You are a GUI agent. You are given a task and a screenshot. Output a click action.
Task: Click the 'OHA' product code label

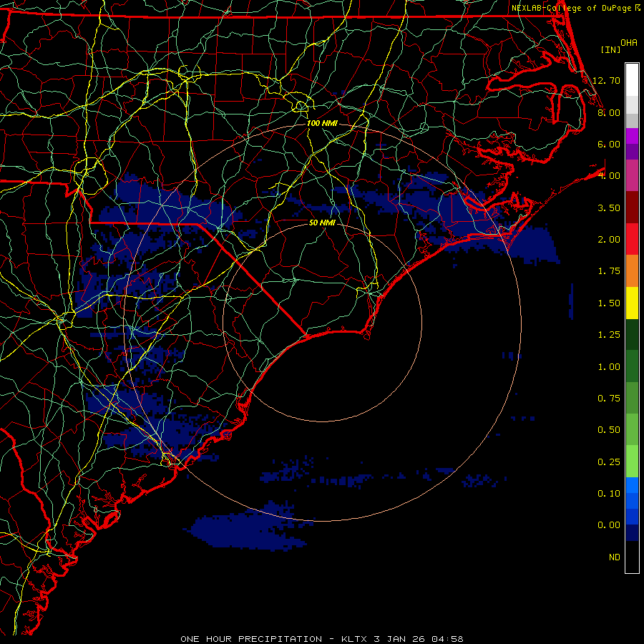pos(629,43)
